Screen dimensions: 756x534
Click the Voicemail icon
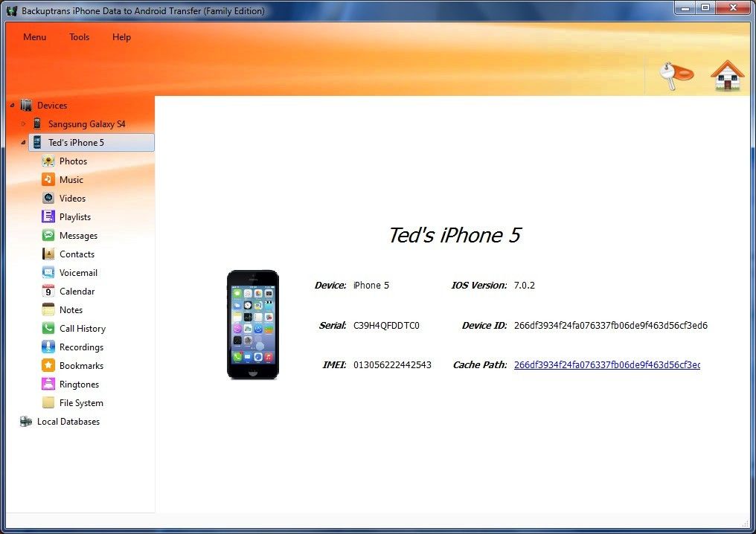point(48,273)
